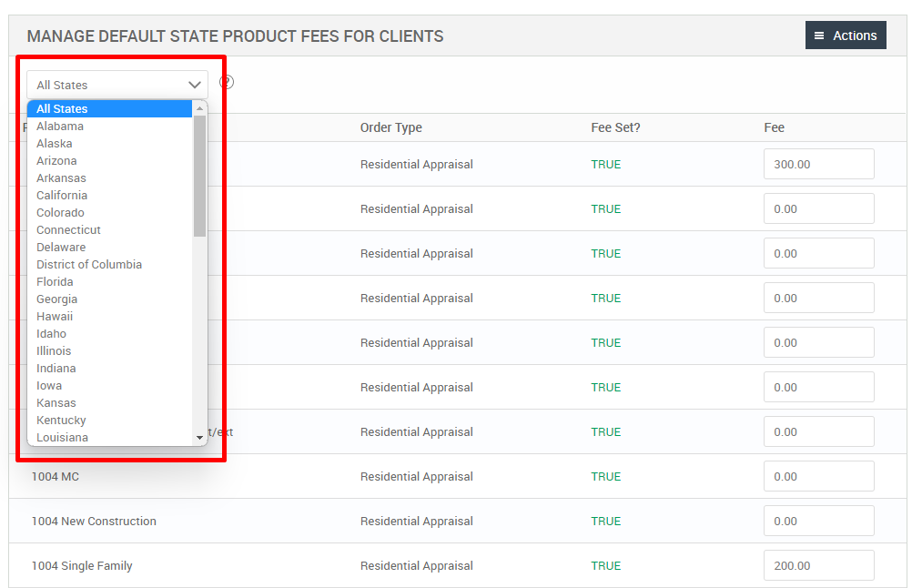Edit the 200.00 Single Family fee field
This screenshot has height=588, width=912.
pyautogui.click(x=818, y=566)
